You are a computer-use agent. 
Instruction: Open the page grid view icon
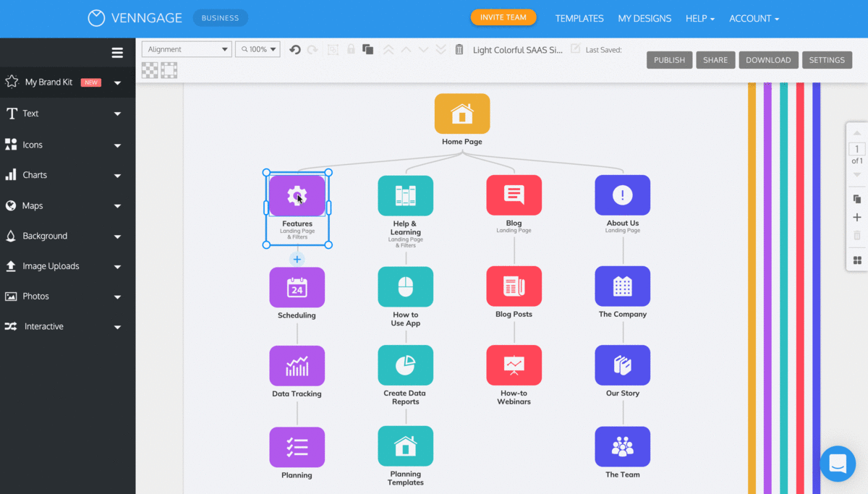pos(857,260)
